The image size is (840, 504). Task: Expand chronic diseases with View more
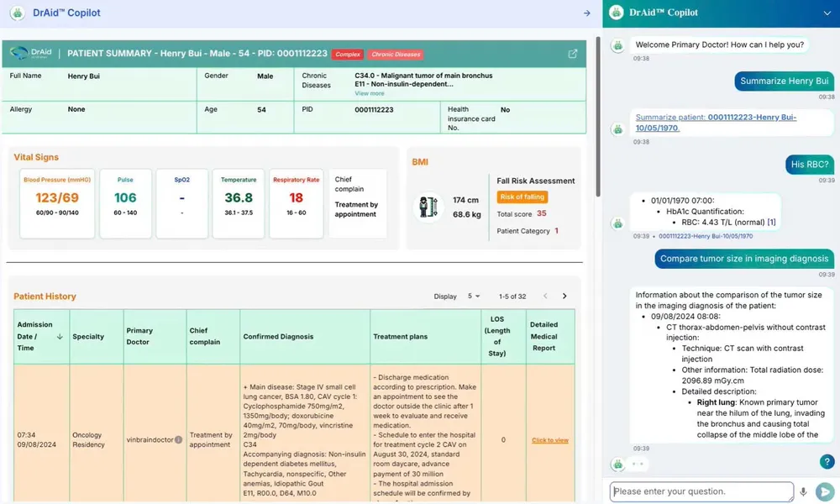coord(370,93)
